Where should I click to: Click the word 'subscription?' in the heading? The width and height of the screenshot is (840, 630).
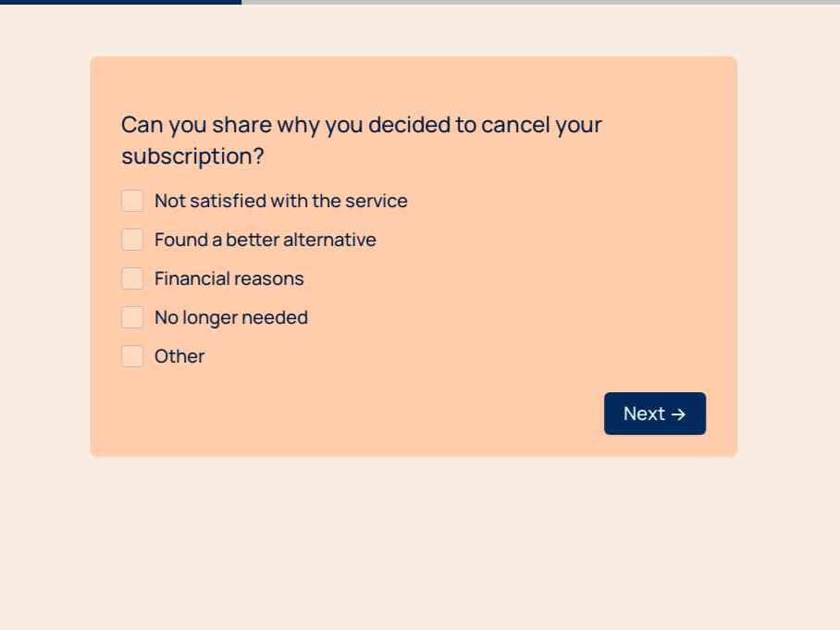192,156
